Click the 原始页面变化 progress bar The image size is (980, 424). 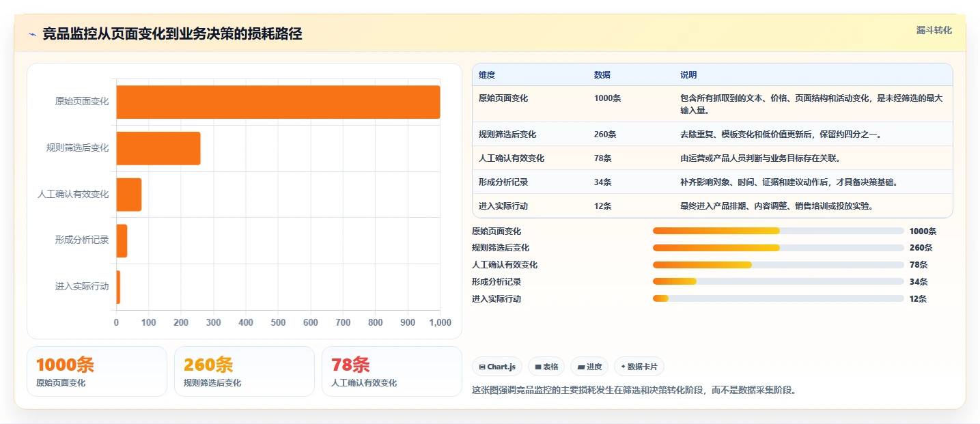pyautogui.click(x=778, y=231)
